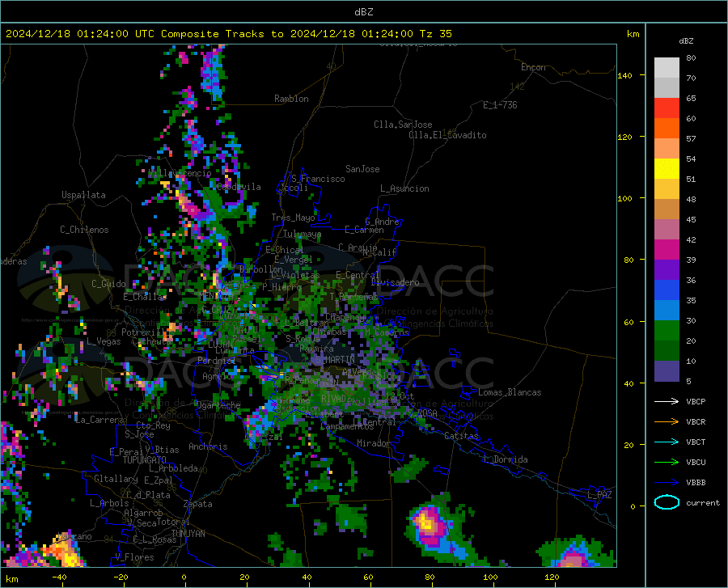Click the Divisadero place label
Image resolution: width=728 pixels, height=588 pixels.
coord(395,282)
